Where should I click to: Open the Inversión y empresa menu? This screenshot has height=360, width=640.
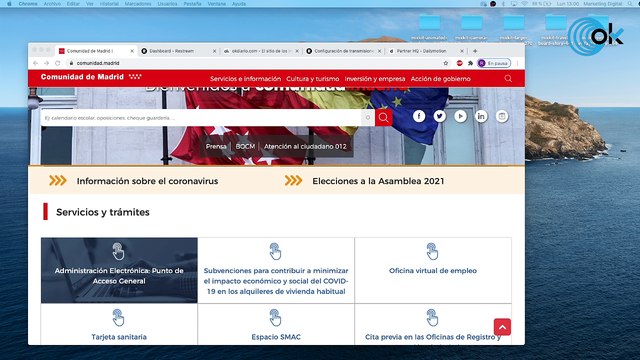click(x=375, y=79)
